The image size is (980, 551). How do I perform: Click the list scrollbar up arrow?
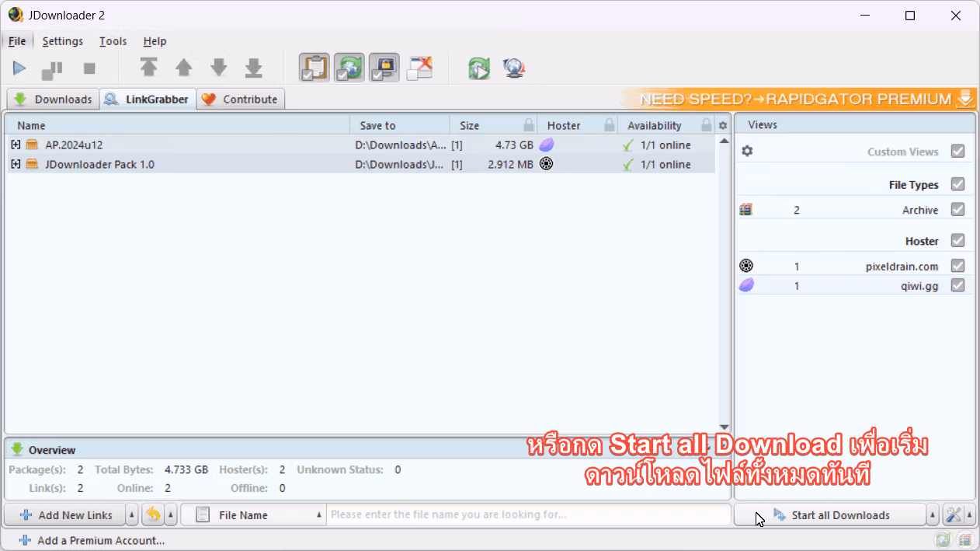pos(724,141)
